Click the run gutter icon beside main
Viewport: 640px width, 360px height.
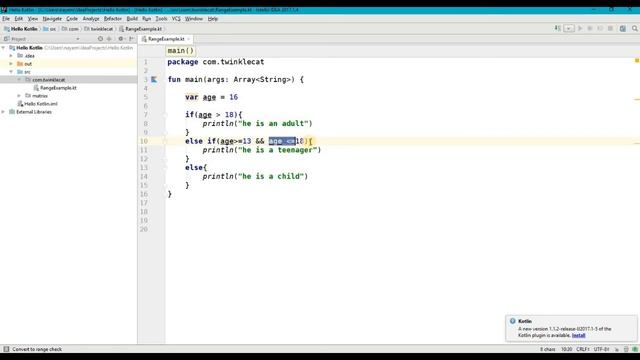point(154,80)
